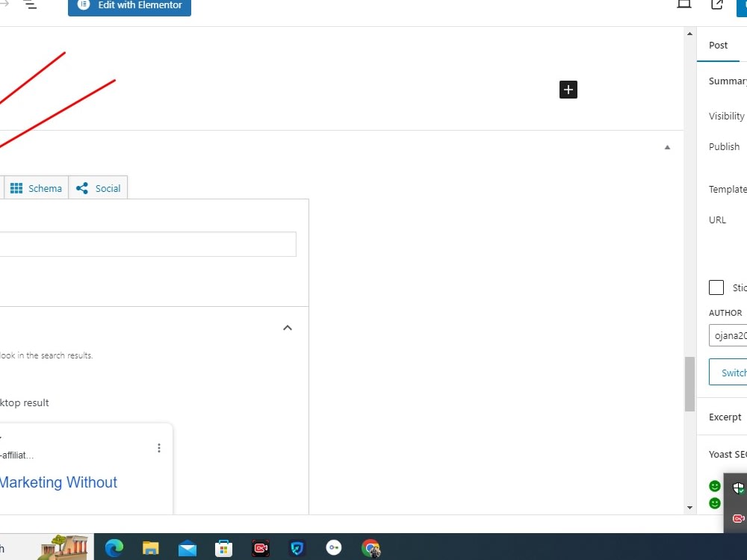Open the red screen recorder taskbar app
Image resolution: width=747 pixels, height=560 pixels.
[x=261, y=549]
